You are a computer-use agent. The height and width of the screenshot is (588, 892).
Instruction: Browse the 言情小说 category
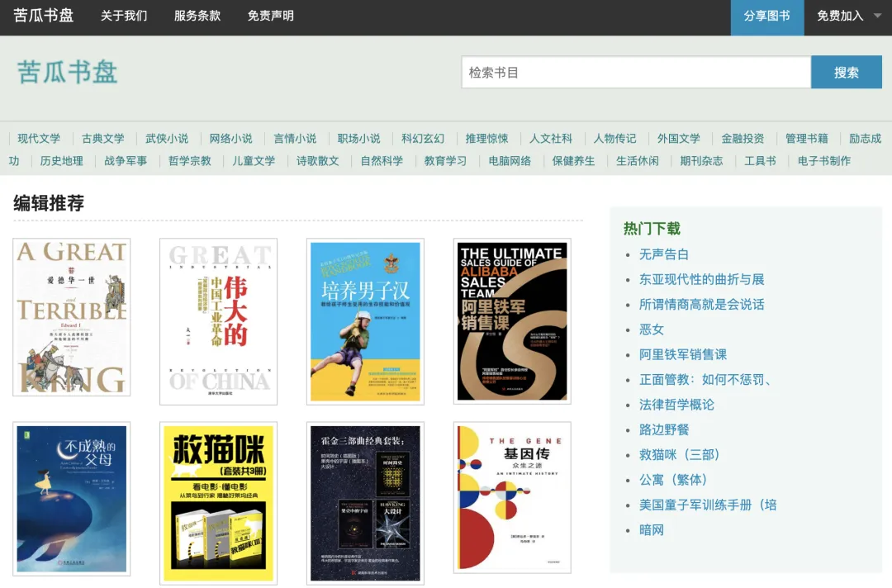[x=295, y=138]
